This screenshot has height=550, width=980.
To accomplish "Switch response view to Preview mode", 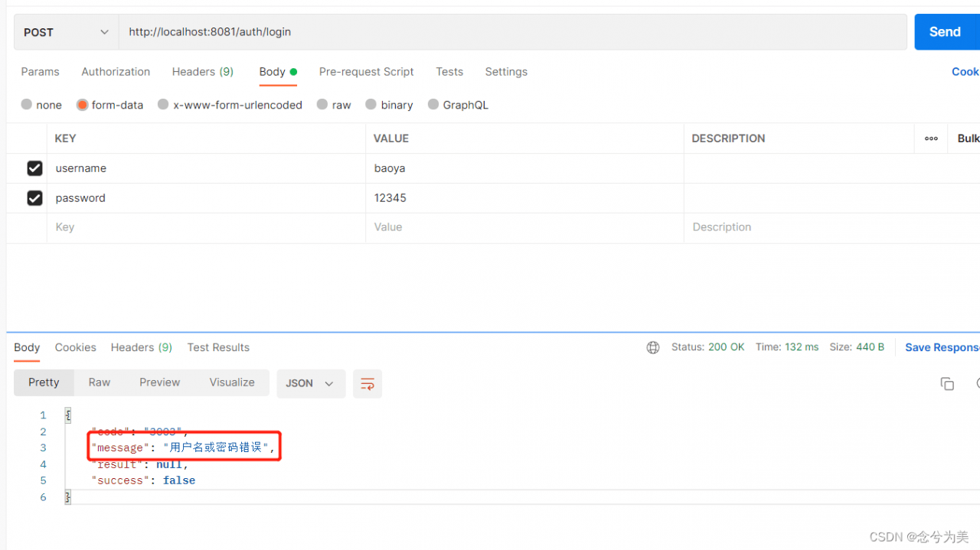I will click(159, 382).
